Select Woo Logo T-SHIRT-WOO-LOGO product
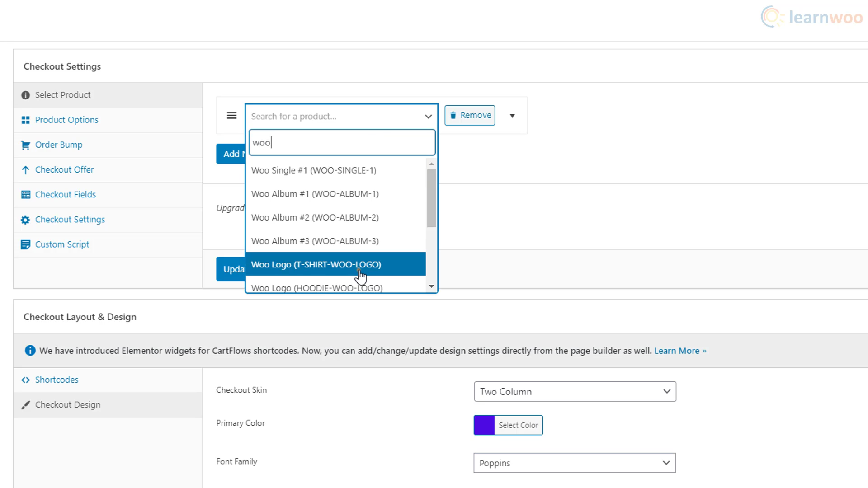This screenshot has width=868, height=488. click(x=335, y=264)
